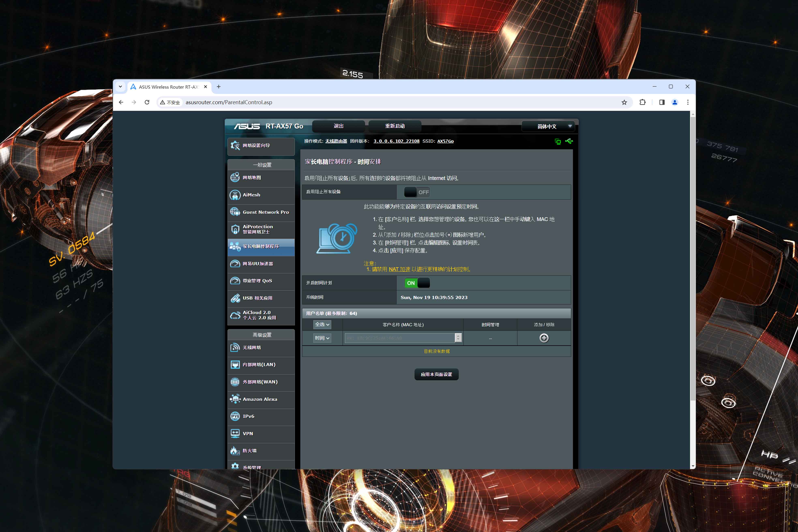Open the QoS bandwidth management icon
This screenshot has height=532, width=798.
click(x=235, y=281)
